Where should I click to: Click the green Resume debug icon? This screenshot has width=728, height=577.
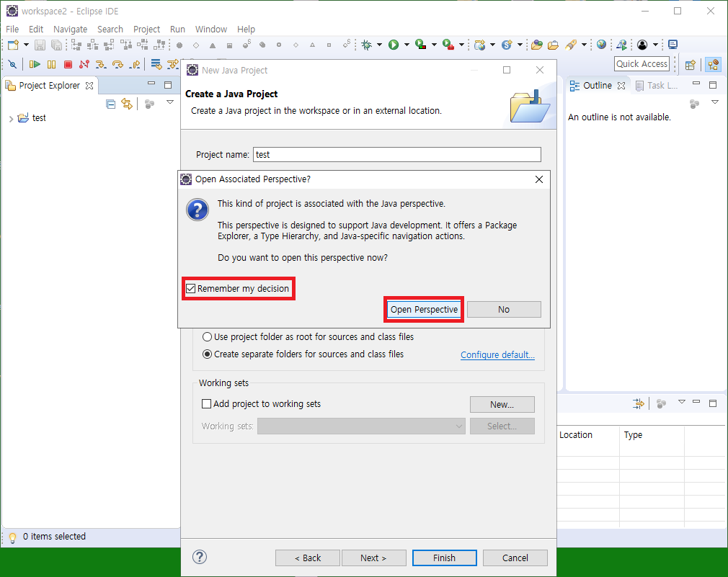pyautogui.click(x=35, y=64)
